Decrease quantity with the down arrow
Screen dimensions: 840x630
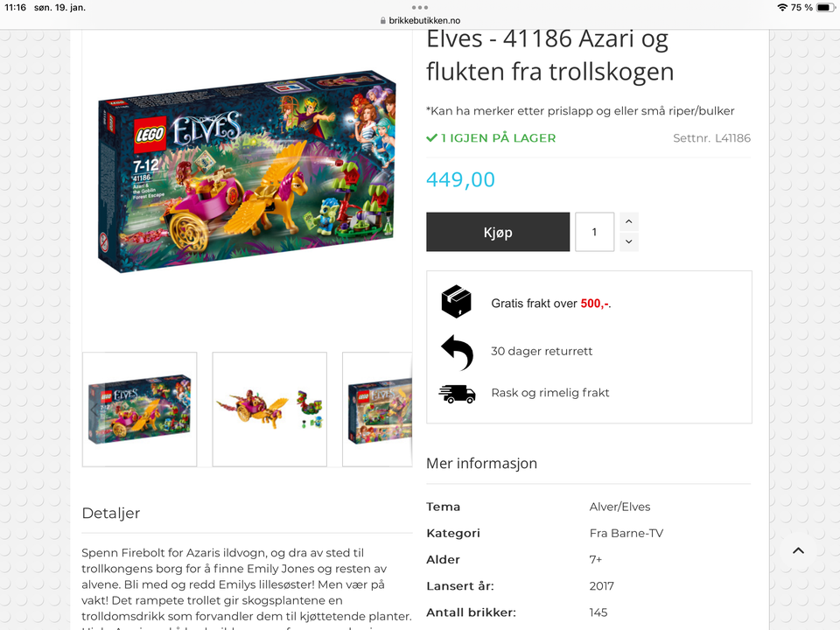click(x=629, y=241)
